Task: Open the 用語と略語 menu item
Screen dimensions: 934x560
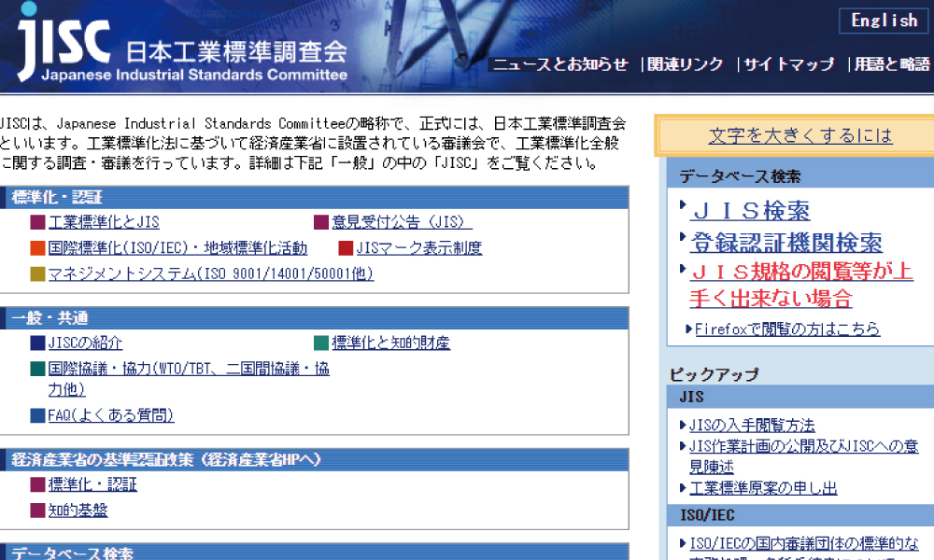Action: tap(892, 64)
